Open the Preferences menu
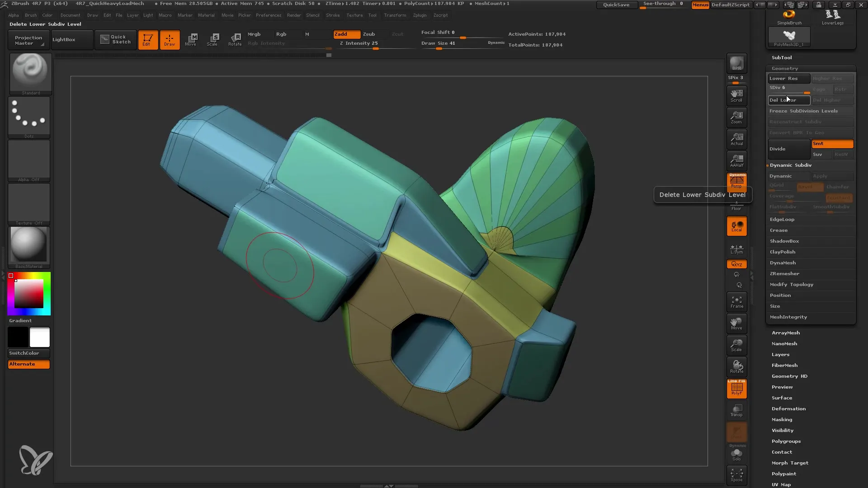This screenshot has width=868, height=488. tap(269, 15)
